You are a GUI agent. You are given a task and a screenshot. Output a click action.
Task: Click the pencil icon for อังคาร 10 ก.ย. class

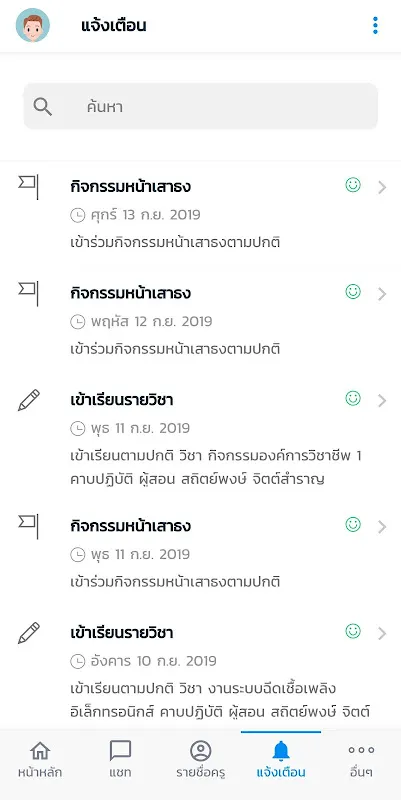click(x=29, y=633)
